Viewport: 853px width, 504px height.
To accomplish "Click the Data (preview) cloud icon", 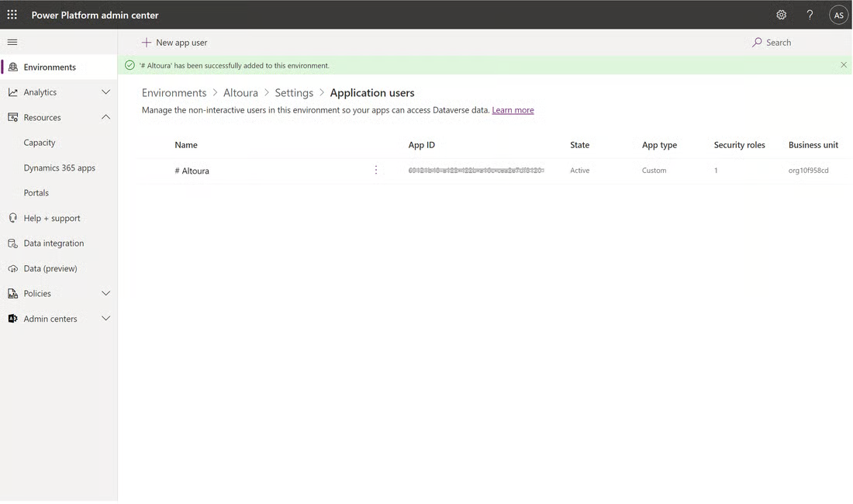I will (x=13, y=268).
